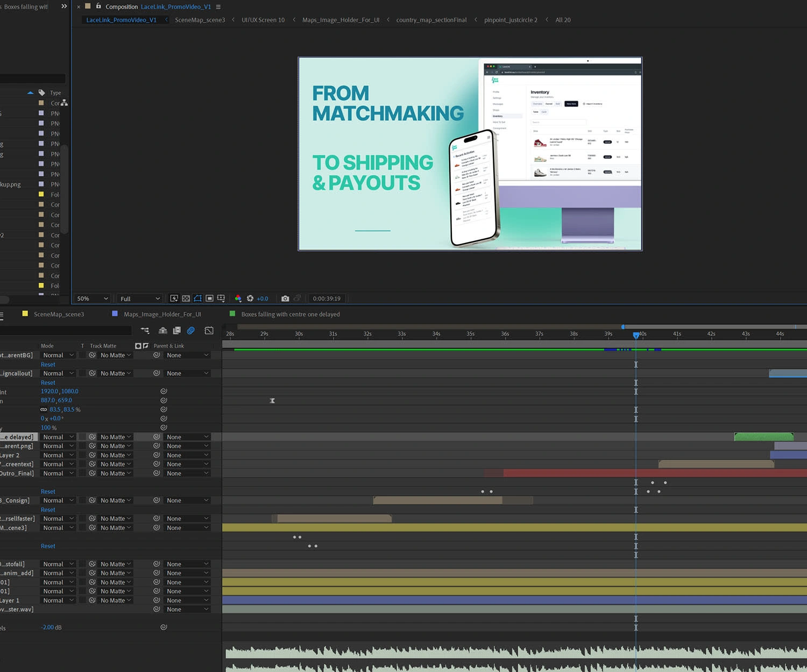Open the Full resolution dropdown
The image size is (807, 672).
[140, 299]
